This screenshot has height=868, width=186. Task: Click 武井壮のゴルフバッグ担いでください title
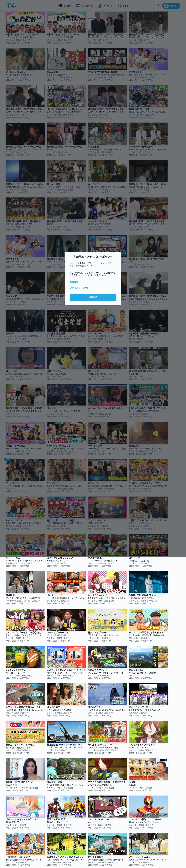(65, 857)
